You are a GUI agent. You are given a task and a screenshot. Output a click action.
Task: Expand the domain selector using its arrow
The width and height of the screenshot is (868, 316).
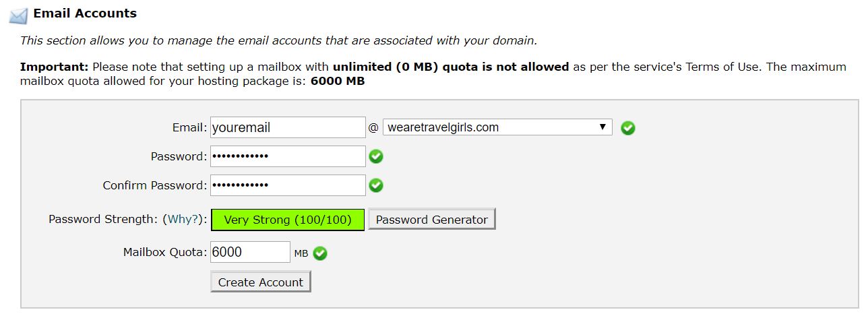click(x=602, y=127)
